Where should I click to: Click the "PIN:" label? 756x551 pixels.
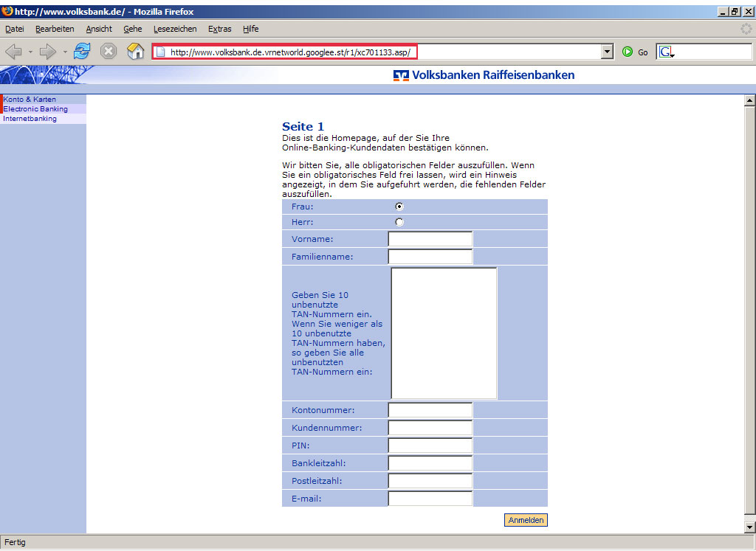click(301, 446)
